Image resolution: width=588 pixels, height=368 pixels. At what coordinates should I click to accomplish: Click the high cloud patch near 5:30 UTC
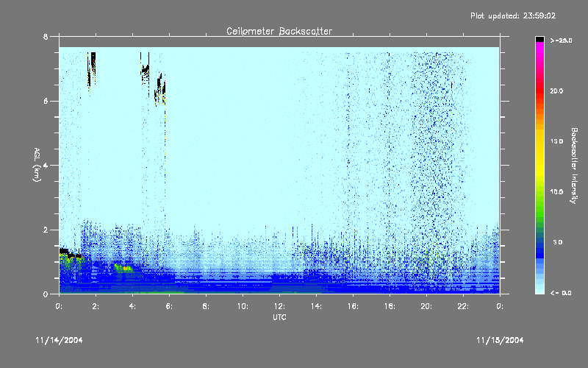(x=160, y=89)
